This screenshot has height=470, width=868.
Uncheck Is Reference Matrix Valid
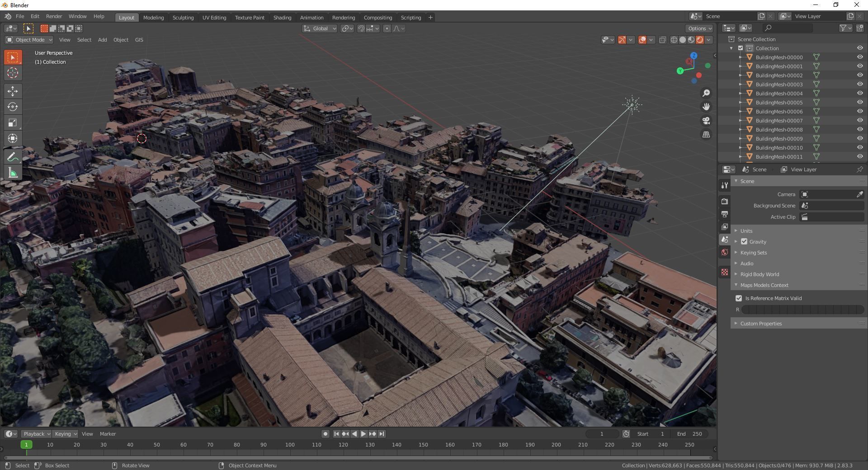[x=739, y=298]
